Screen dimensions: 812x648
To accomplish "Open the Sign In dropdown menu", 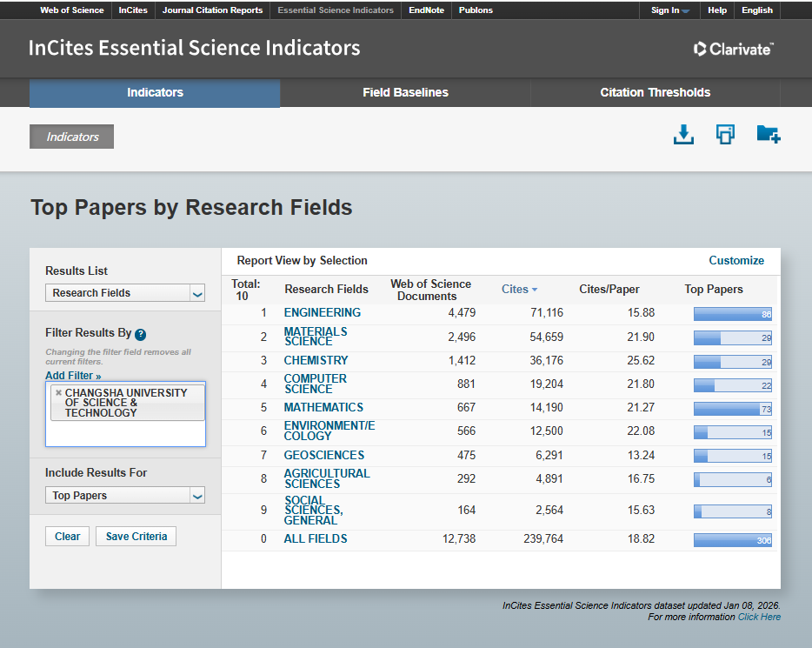I will point(669,10).
